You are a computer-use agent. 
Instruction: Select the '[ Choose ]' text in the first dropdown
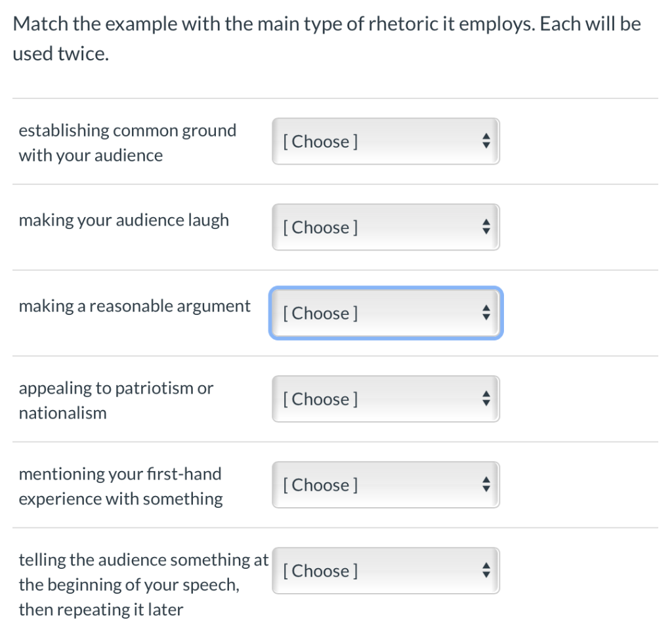320,141
